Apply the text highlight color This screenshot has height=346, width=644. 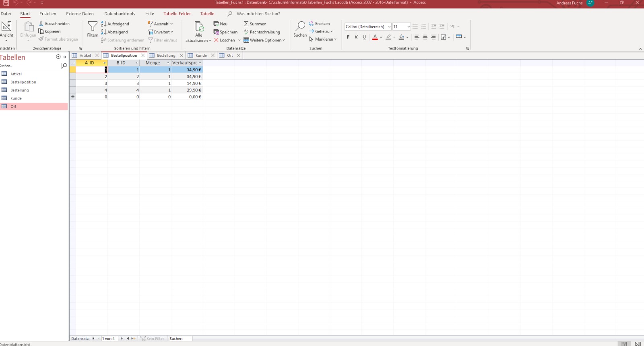(x=388, y=37)
